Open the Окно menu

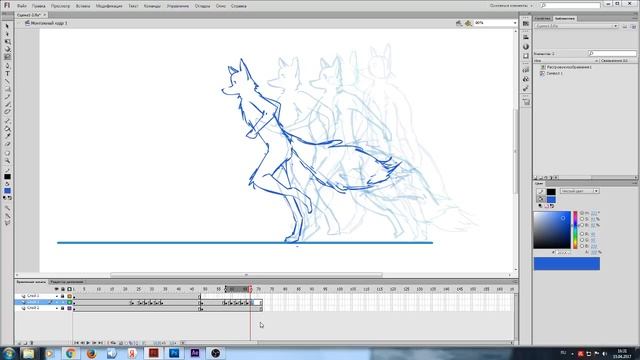pyautogui.click(x=221, y=6)
